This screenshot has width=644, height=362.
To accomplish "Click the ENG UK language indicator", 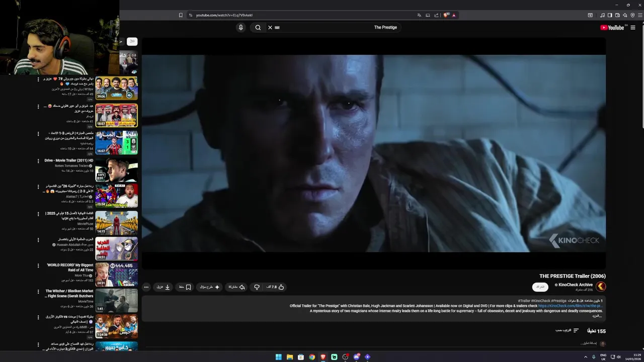I will tap(603, 357).
